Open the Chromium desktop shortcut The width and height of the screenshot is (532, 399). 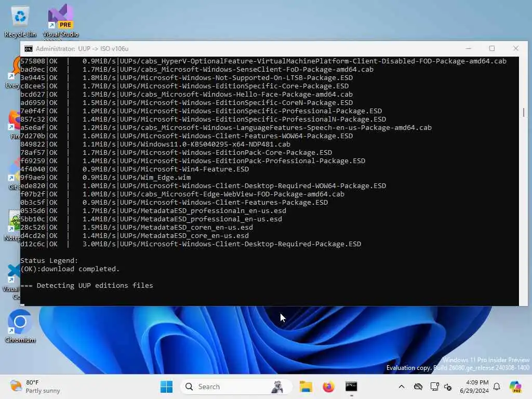point(20,326)
